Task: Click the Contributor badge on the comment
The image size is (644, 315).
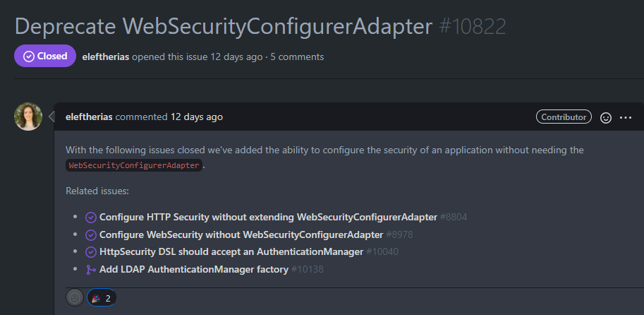Action: 564,117
